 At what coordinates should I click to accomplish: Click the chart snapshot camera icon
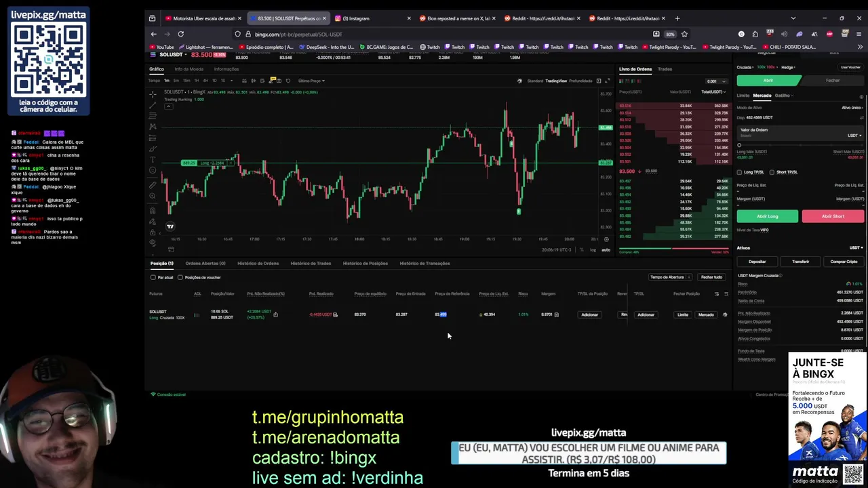[x=279, y=81]
